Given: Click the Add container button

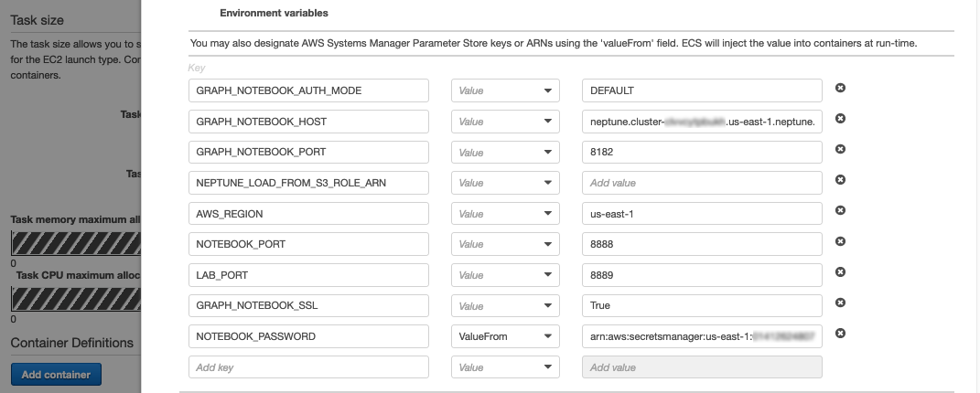Looking at the screenshot, I should click(x=56, y=375).
